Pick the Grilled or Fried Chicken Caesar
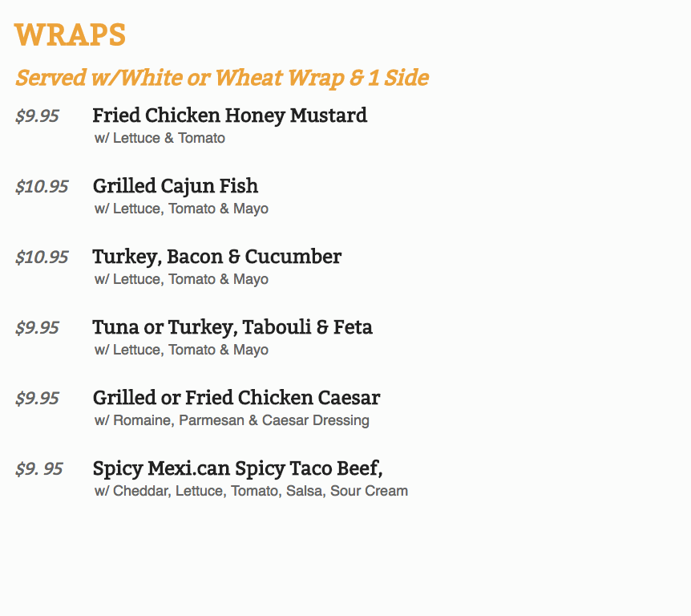This screenshot has height=616, width=691. [x=236, y=398]
